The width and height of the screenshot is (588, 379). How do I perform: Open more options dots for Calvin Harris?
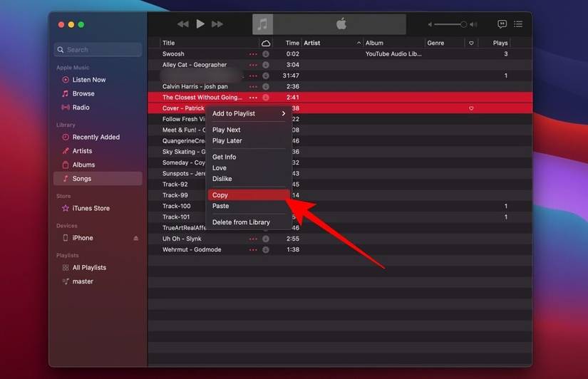point(253,87)
